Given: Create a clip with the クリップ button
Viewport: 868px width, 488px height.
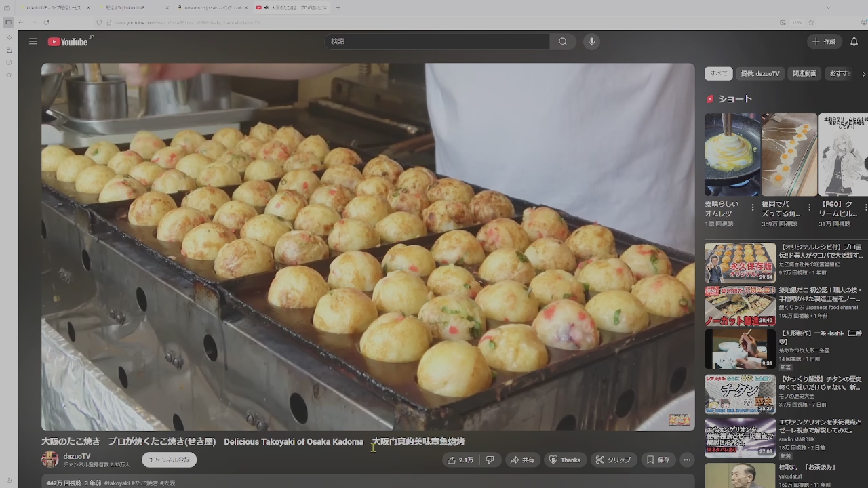Looking at the screenshot, I should (x=613, y=460).
